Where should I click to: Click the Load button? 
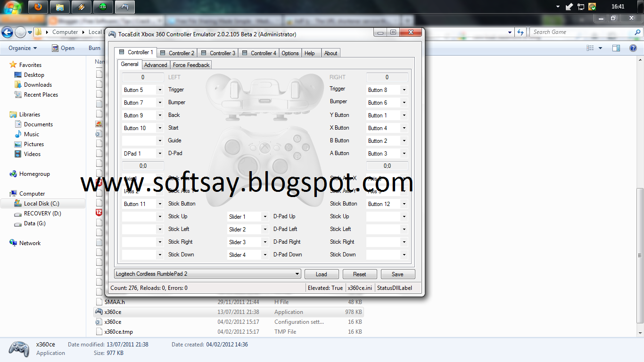(322, 274)
